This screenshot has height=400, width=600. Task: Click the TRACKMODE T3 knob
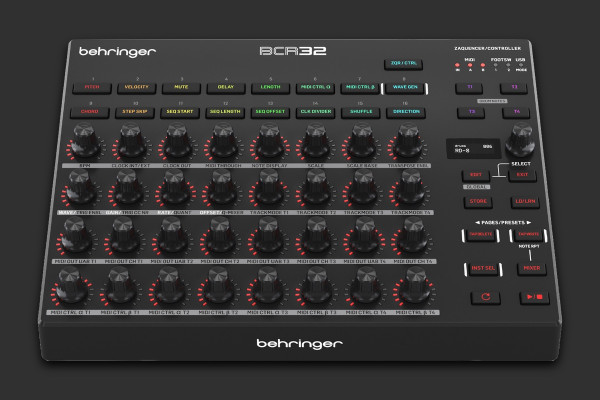pos(364,188)
